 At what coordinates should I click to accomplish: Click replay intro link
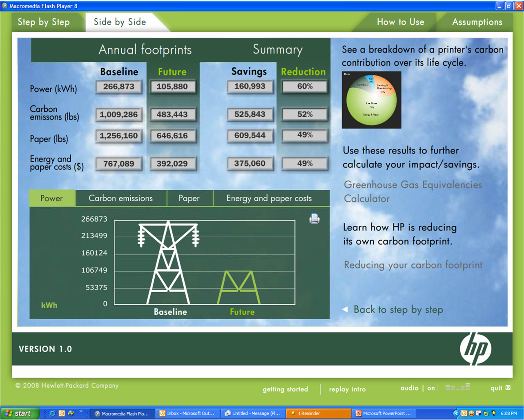(348, 389)
